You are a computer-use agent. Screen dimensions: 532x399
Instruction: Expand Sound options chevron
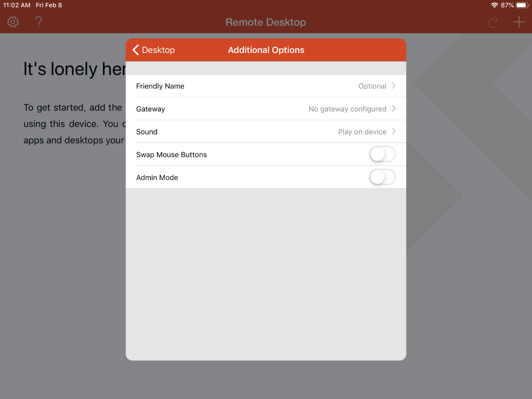[x=394, y=131]
